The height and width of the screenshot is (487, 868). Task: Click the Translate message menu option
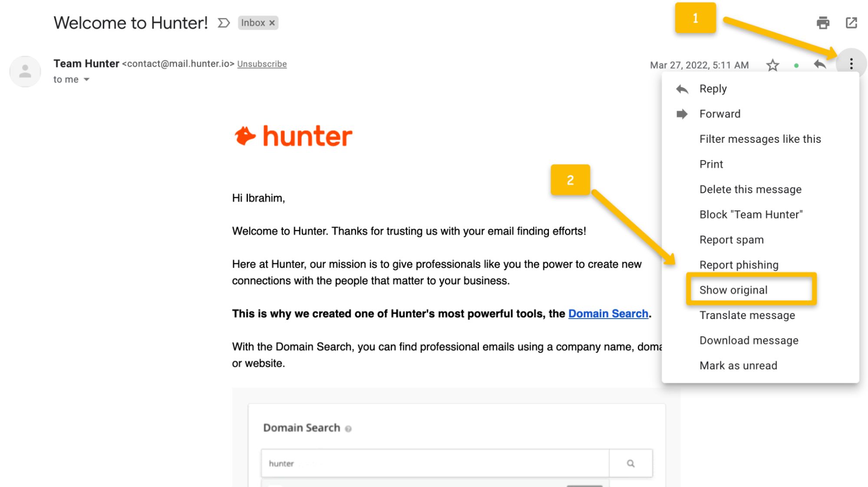(747, 315)
